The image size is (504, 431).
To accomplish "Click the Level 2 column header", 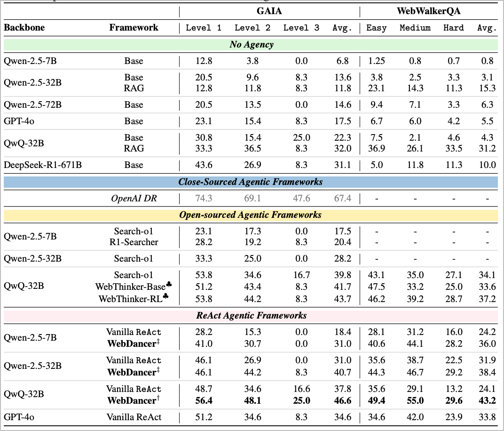I will 252,28.
